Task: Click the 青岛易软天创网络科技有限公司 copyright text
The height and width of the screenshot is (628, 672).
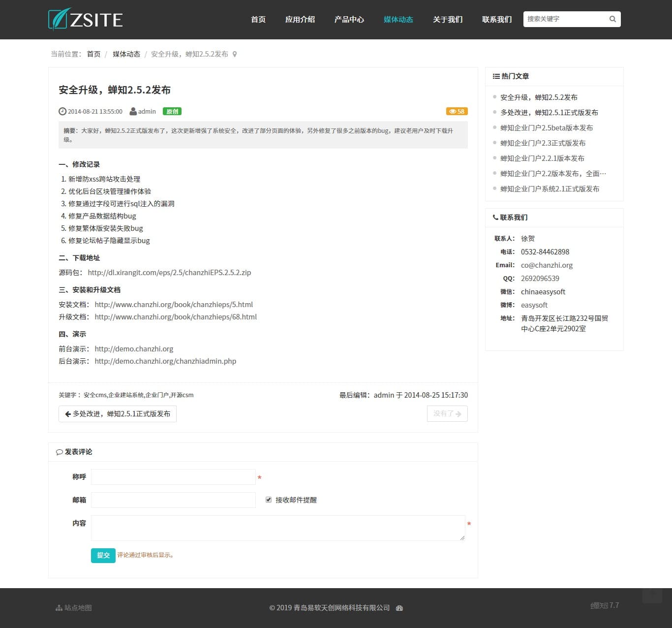Action: click(x=341, y=608)
